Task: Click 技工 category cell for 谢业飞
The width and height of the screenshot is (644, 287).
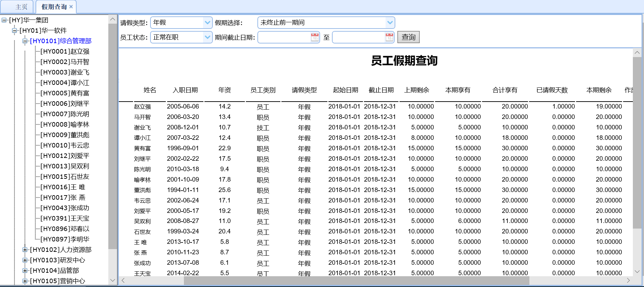Action: click(x=263, y=128)
